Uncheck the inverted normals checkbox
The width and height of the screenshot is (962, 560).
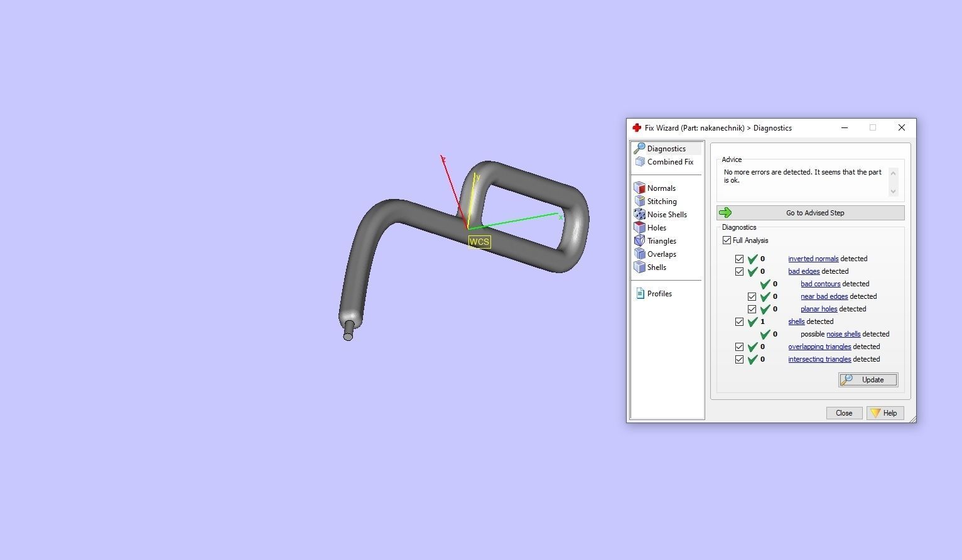click(739, 259)
